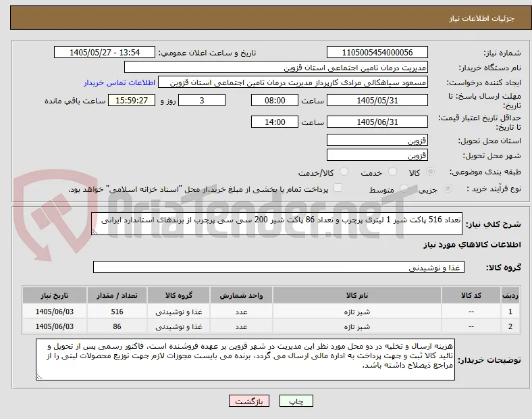Click the remaining time field 15:59:27
Image resolution: width=532 pixels, height=419 pixels.
click(132, 100)
